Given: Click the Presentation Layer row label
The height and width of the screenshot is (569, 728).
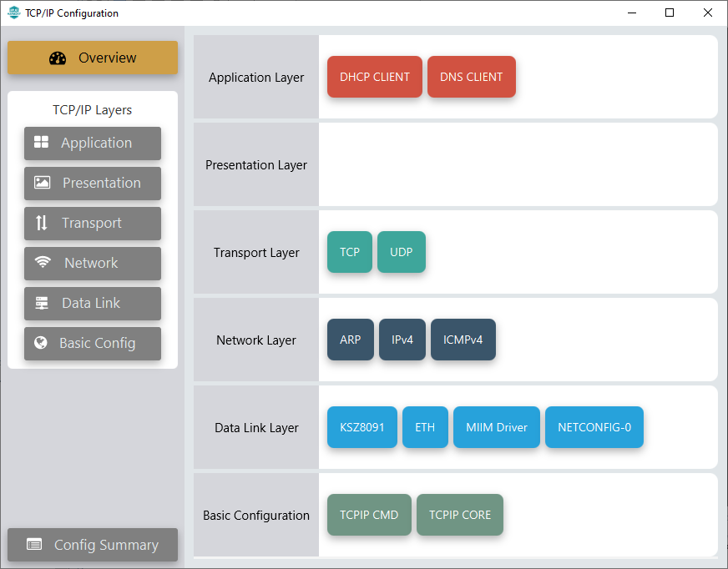Looking at the screenshot, I should point(256,164).
